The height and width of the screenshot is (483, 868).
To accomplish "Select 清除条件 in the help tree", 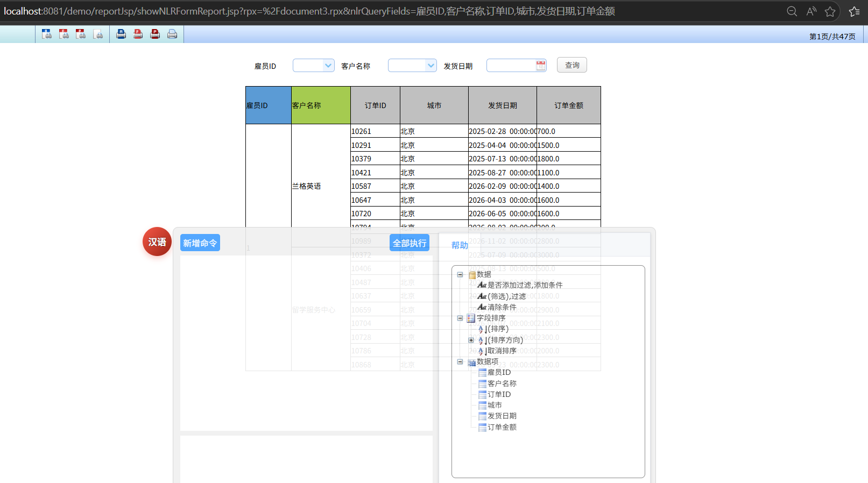I will click(502, 307).
